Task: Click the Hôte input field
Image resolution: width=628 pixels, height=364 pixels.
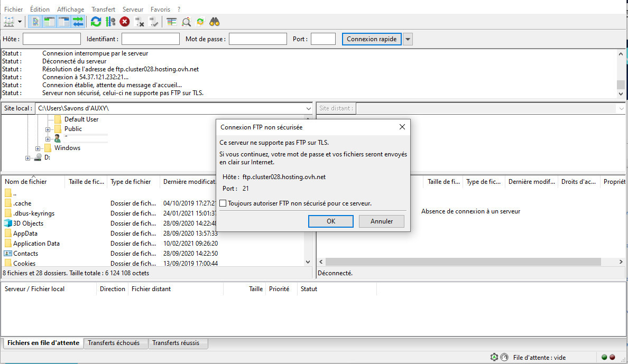Action: 52,39
